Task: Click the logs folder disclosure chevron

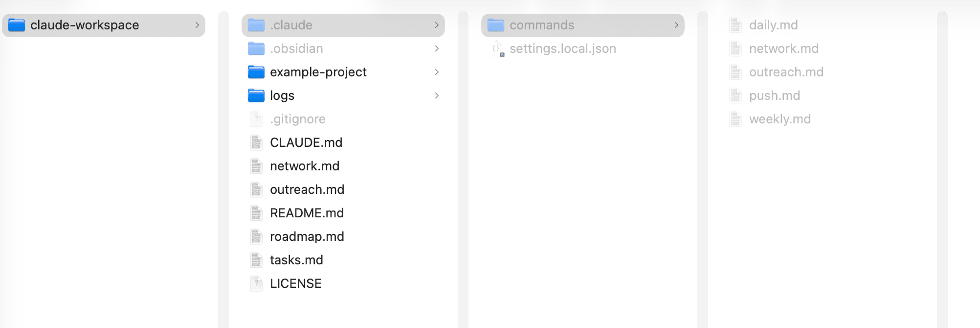Action: coord(437,95)
